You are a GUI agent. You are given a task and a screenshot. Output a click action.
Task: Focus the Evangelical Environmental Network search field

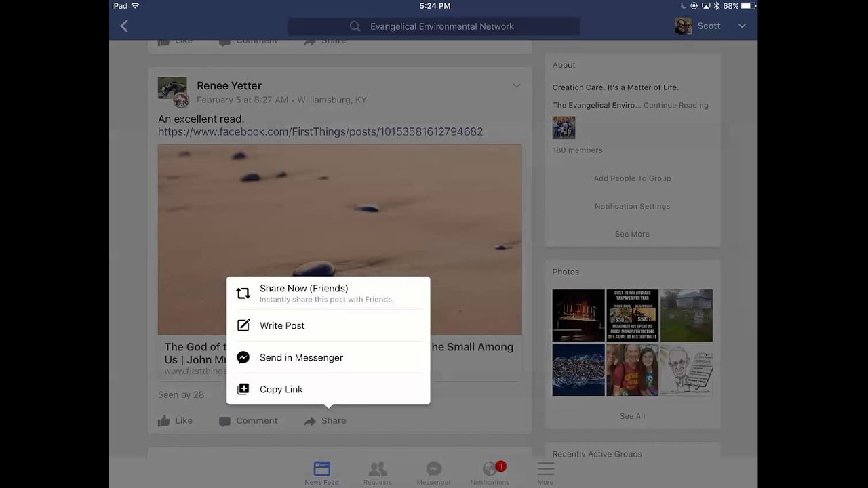[x=434, y=26]
